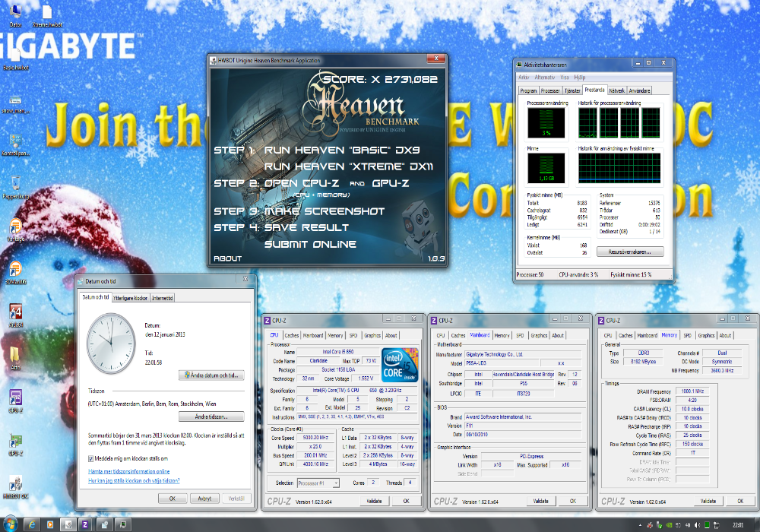Click the Core Speed value '5000.20 MHz'
Viewport: 760px width, 532px height.
pyautogui.click(x=315, y=438)
